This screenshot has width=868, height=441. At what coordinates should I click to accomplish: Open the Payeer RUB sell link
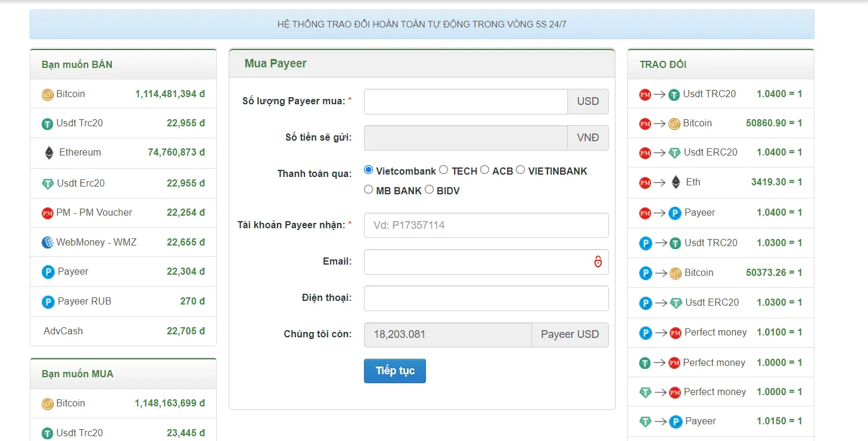[x=85, y=302]
